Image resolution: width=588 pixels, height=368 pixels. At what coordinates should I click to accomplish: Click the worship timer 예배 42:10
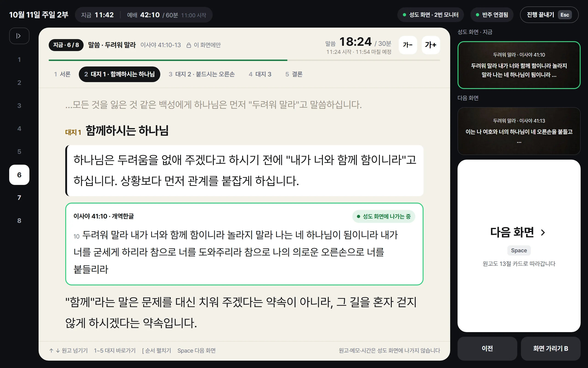[x=143, y=15]
